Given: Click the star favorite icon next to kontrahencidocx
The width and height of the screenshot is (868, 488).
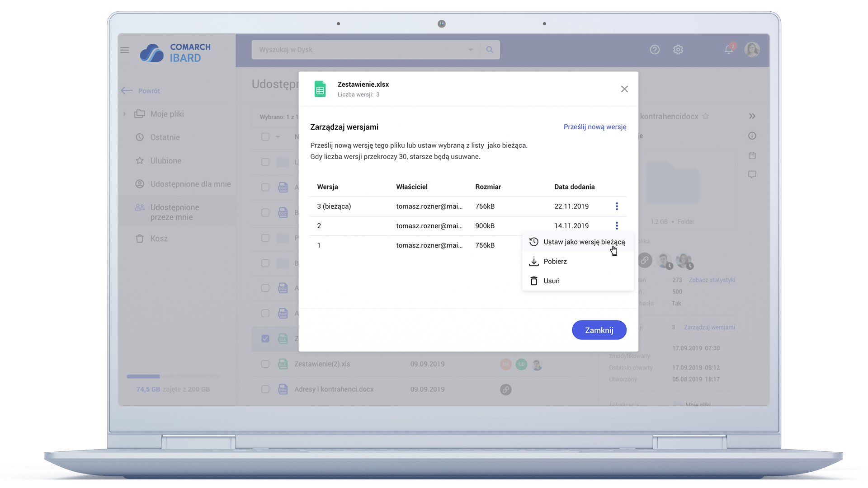Looking at the screenshot, I should point(706,117).
